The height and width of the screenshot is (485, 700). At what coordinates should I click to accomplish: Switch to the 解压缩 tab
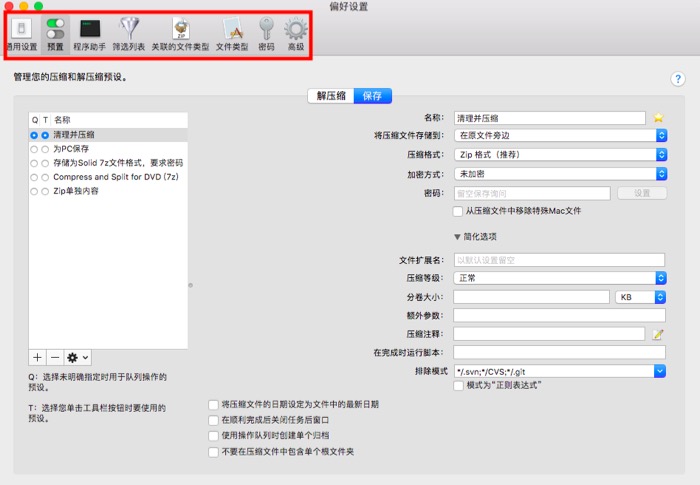331,96
